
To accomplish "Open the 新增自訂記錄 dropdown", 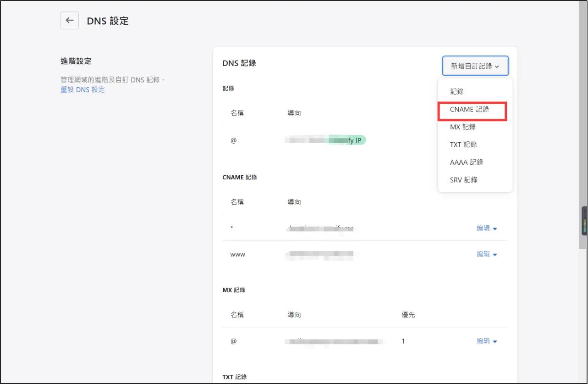I will coord(475,66).
